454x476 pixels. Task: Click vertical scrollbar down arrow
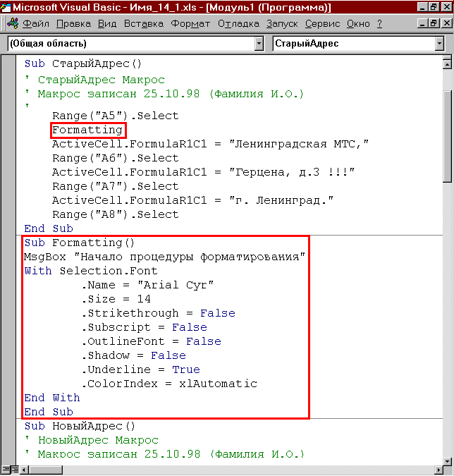[x=448, y=461]
